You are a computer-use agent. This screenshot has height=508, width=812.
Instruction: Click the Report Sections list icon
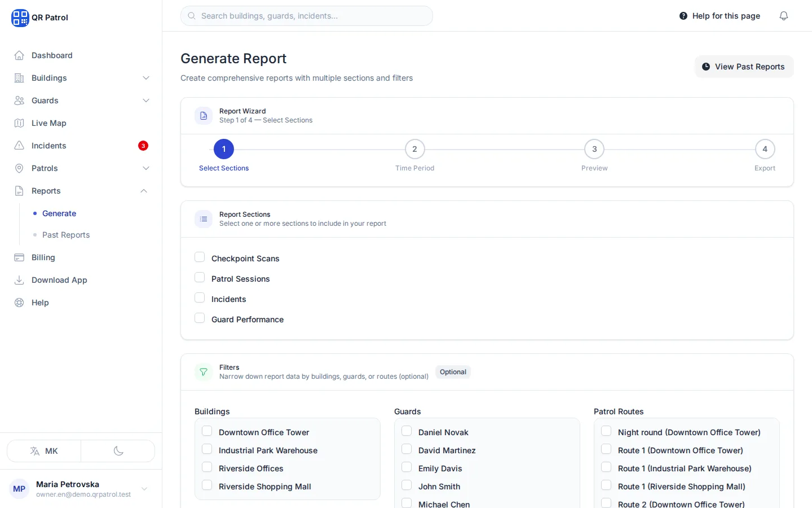[204, 219]
